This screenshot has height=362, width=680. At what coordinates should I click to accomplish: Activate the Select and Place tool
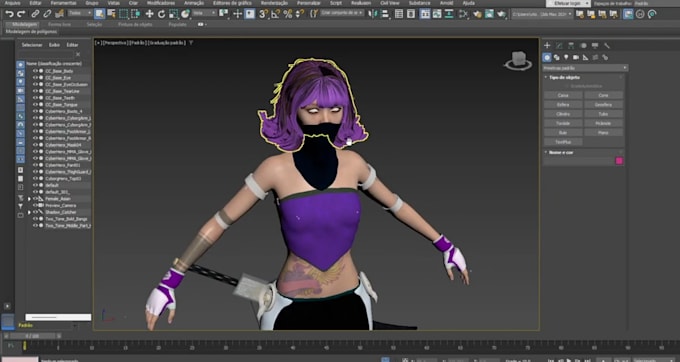point(185,14)
